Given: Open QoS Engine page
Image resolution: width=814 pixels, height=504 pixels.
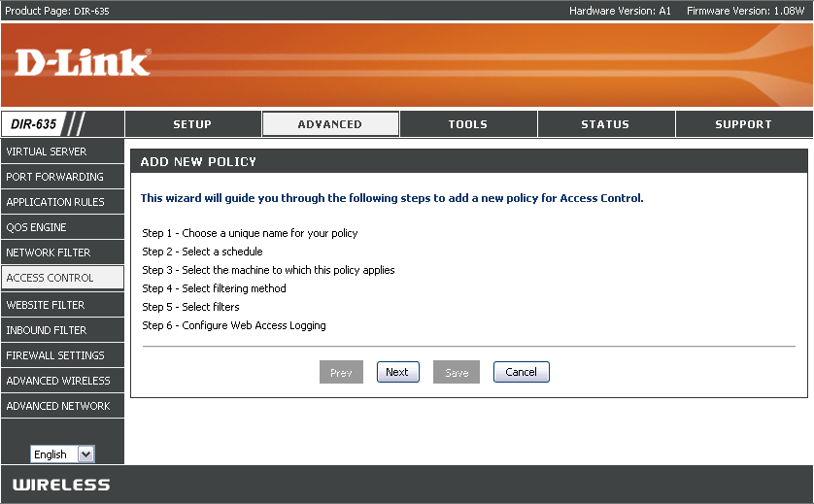Looking at the screenshot, I should [x=62, y=227].
